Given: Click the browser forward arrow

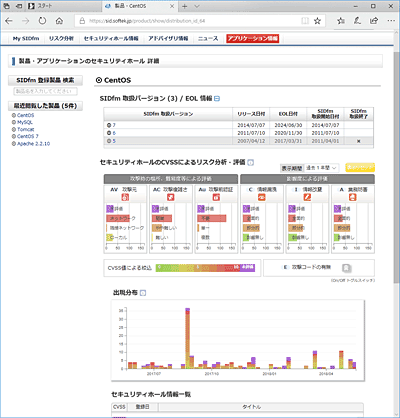Looking at the screenshot, I should pyautogui.click(x=26, y=21).
